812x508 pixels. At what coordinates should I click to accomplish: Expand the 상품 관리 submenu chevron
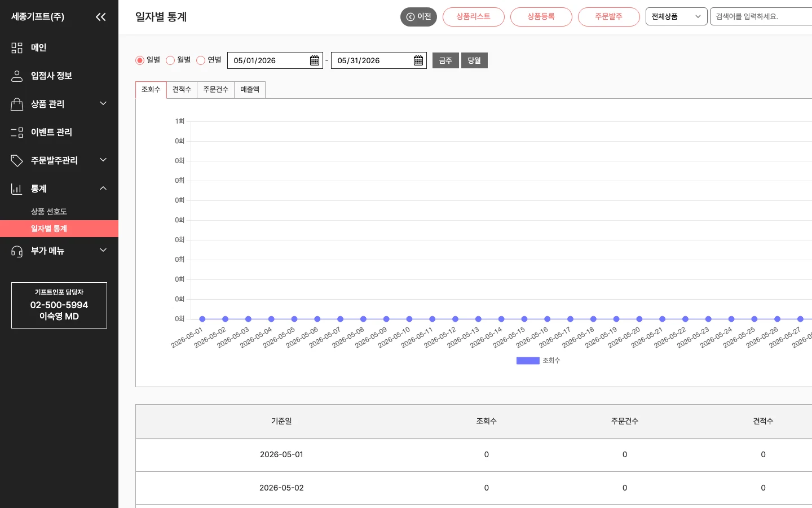pos(103,103)
